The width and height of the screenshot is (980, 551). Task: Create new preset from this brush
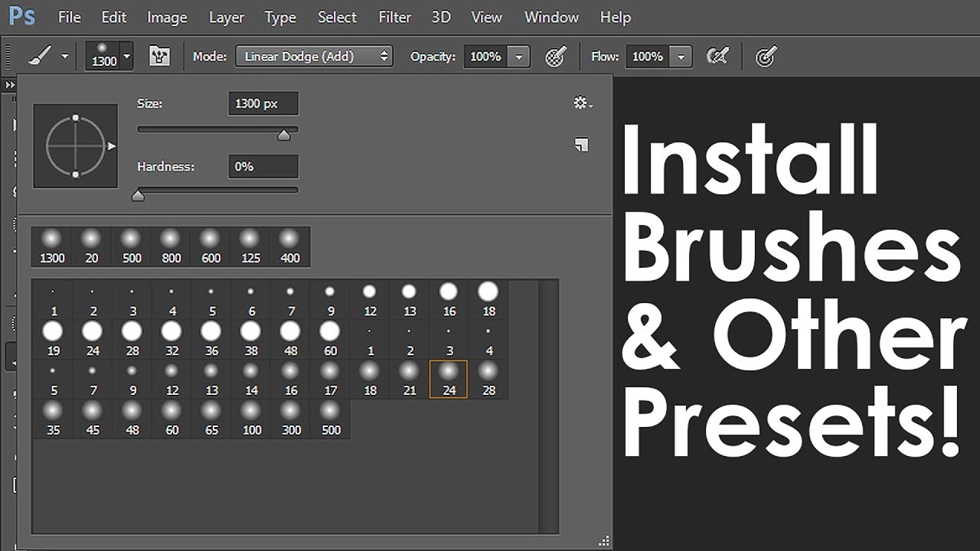[582, 145]
